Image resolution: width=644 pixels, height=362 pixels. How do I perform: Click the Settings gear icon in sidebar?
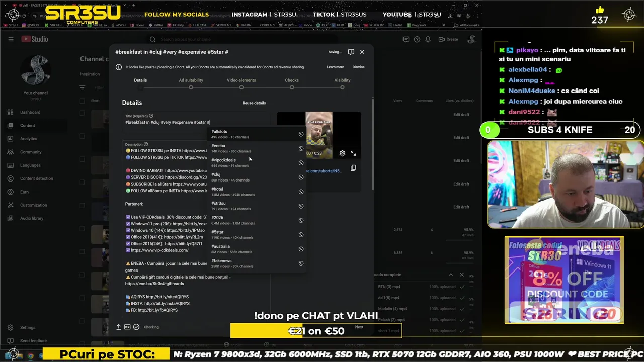[x=10, y=327]
